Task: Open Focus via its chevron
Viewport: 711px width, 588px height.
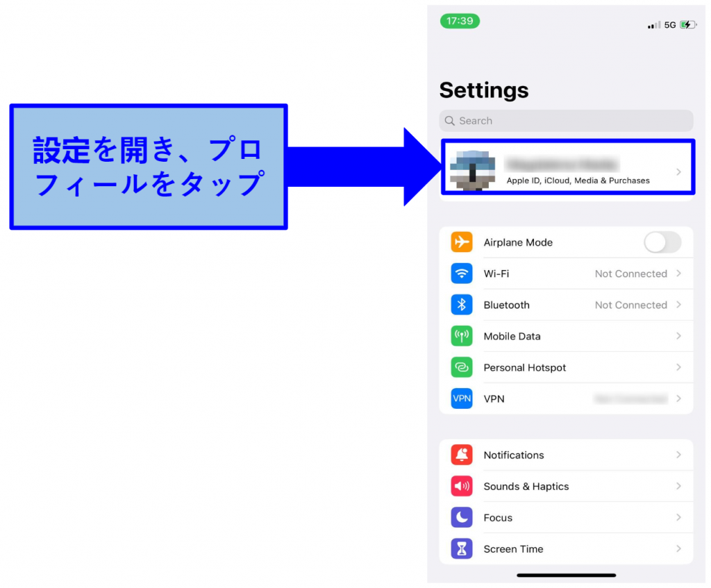Action: click(x=679, y=517)
